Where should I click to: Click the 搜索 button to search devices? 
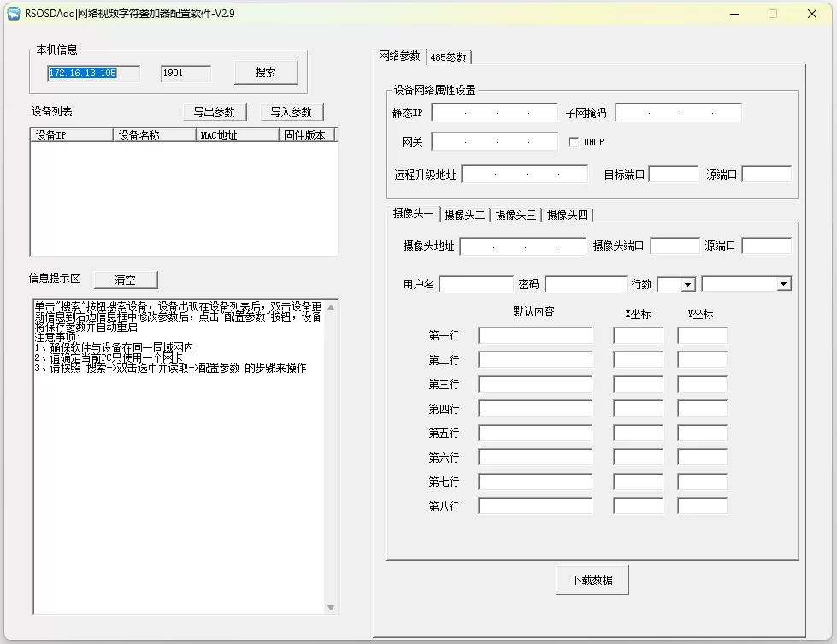click(265, 72)
